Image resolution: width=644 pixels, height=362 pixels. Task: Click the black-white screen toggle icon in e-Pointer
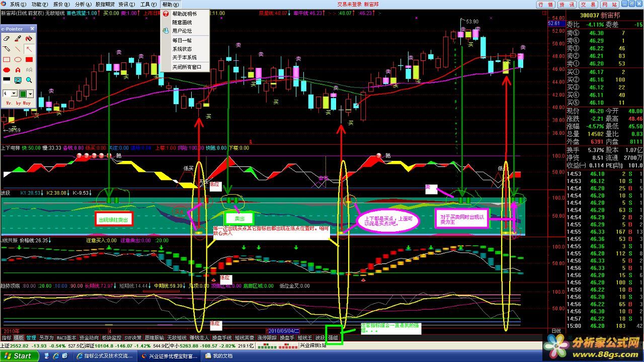click(7, 80)
